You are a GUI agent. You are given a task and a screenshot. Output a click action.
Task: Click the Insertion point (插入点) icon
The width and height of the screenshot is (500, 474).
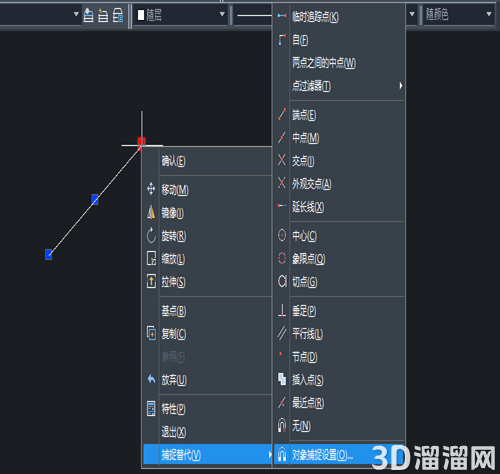tap(282, 379)
